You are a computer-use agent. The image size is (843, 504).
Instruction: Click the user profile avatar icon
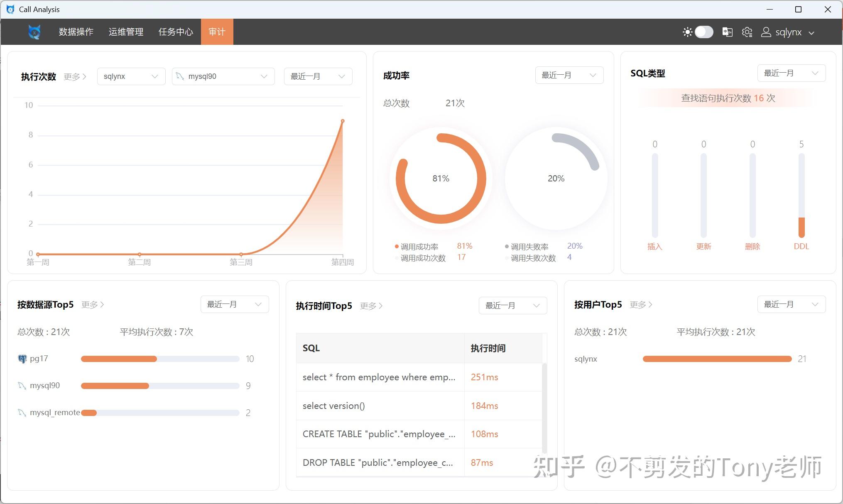(766, 32)
